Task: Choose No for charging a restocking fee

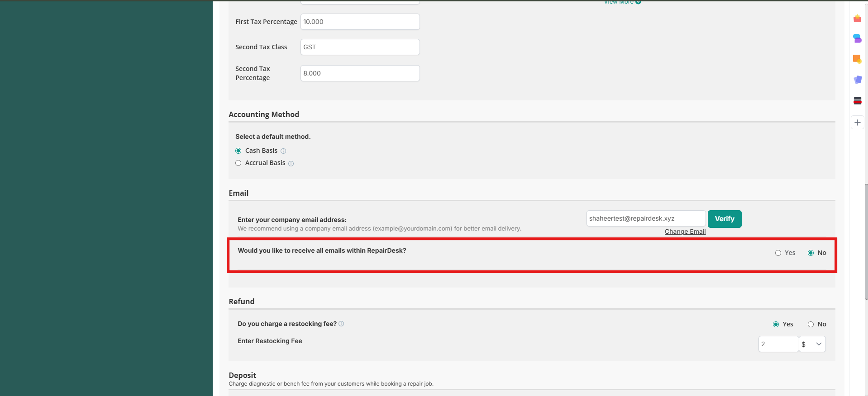Action: (811, 325)
